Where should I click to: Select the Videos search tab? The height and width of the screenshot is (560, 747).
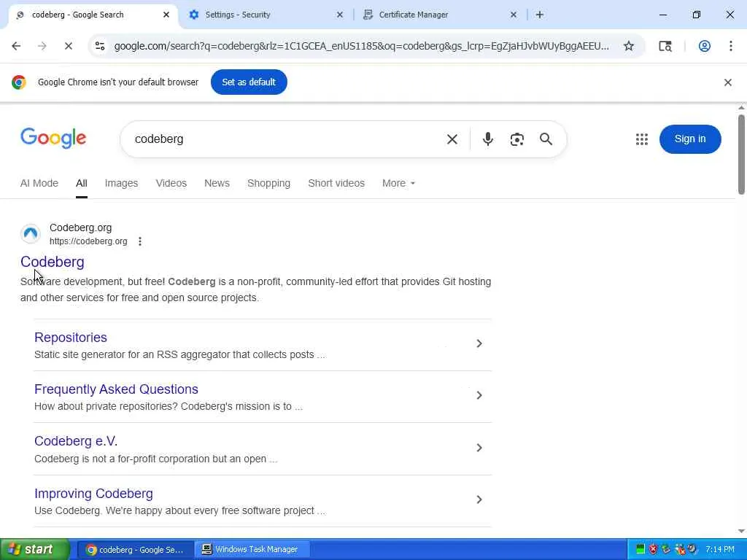(x=171, y=183)
